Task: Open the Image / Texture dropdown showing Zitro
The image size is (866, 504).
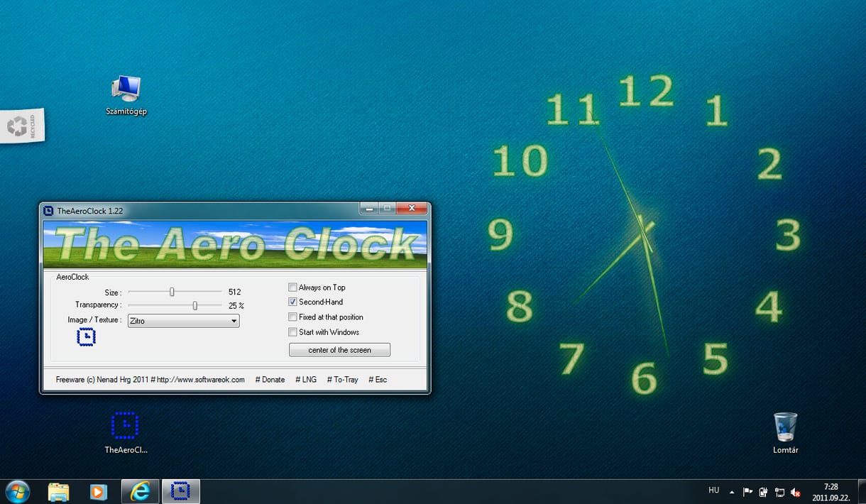Action: click(183, 321)
